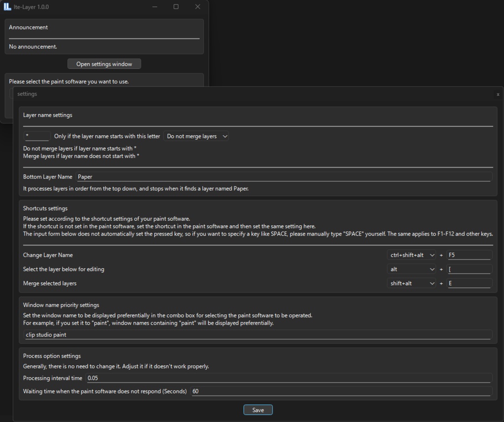Click the clip studio paint priority field
This screenshot has width=504, height=422.
[x=258, y=334]
